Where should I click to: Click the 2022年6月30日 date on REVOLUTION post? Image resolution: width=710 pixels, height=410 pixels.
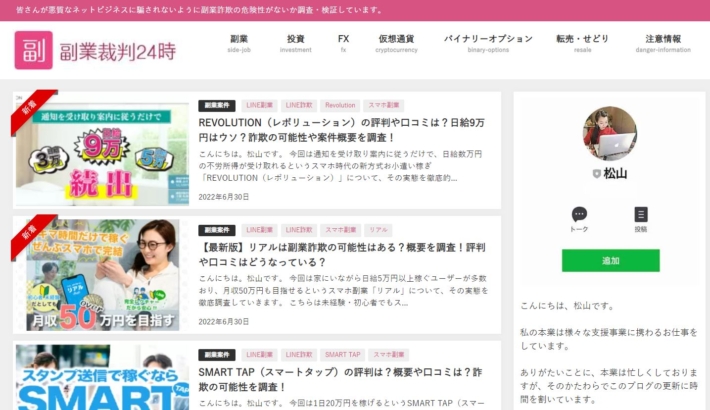click(x=224, y=197)
